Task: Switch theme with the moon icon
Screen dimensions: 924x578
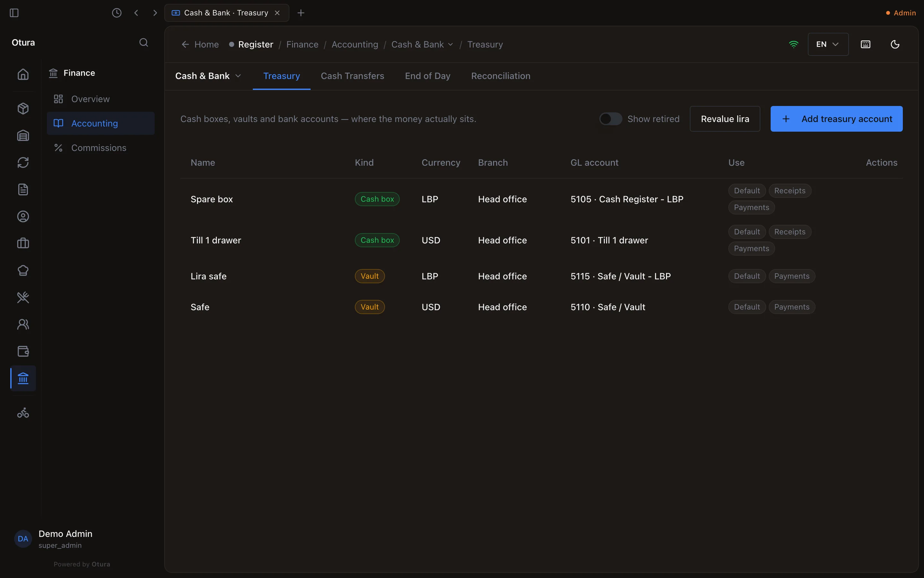Action: click(x=895, y=44)
